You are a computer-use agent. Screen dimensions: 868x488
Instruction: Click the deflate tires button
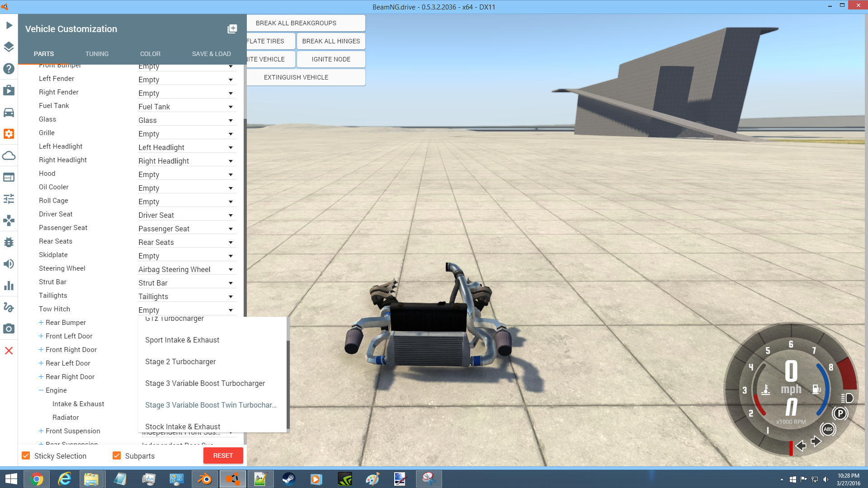[270, 41]
